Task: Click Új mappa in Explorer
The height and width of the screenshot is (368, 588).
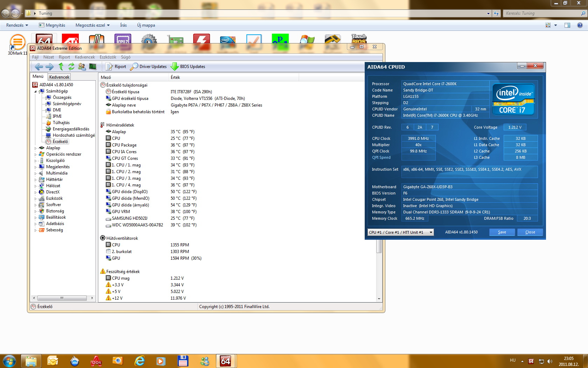Action: (146, 25)
